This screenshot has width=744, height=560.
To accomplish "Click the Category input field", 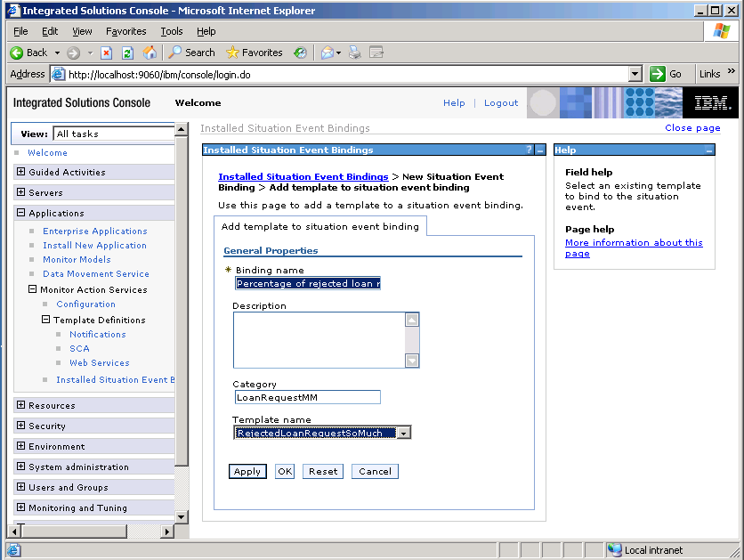I will (x=307, y=397).
